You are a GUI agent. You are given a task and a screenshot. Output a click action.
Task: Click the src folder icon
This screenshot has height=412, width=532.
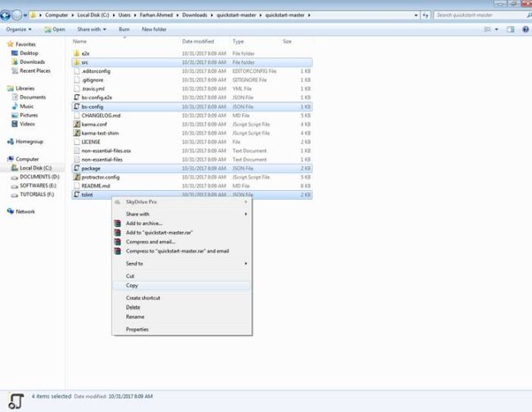click(77, 62)
